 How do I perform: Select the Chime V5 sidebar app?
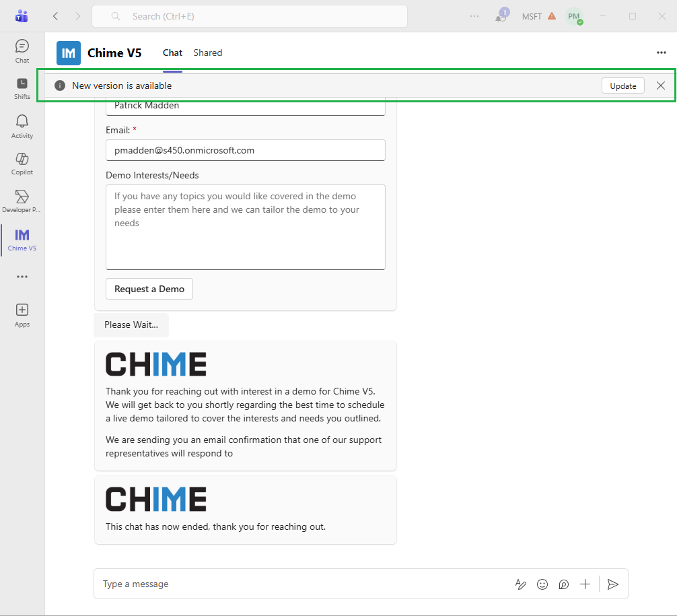pyautogui.click(x=22, y=240)
